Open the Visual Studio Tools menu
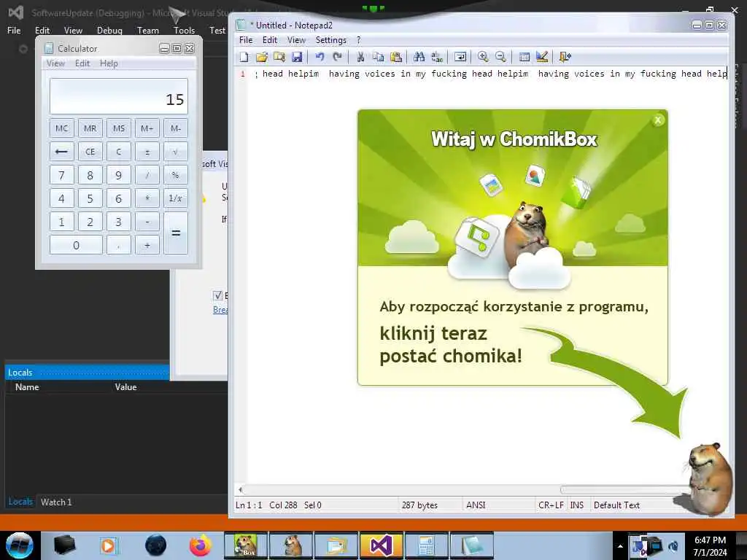 [x=185, y=31]
